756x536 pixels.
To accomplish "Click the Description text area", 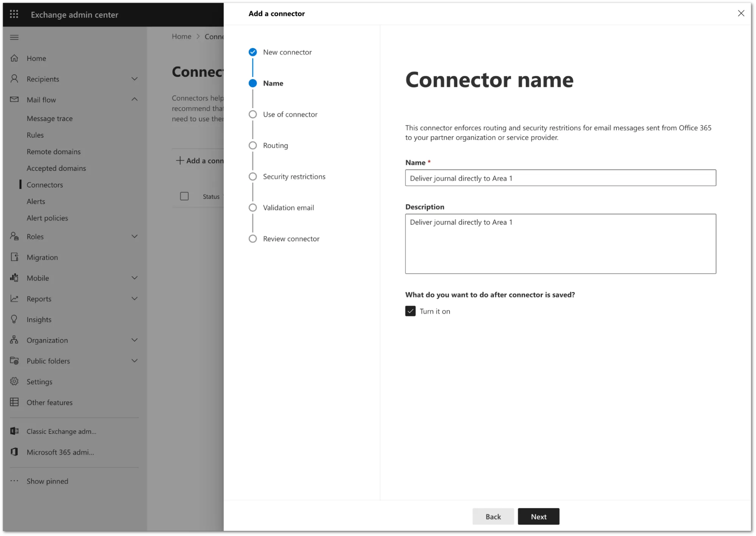I will tap(560, 243).
